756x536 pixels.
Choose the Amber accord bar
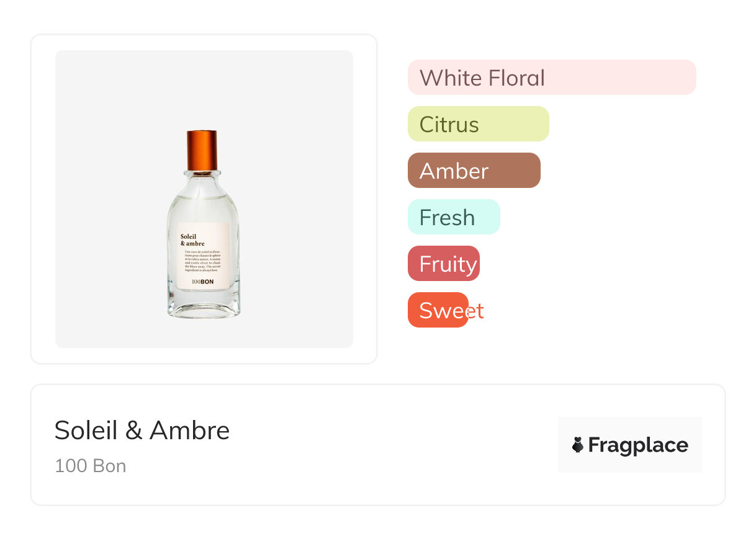point(474,171)
